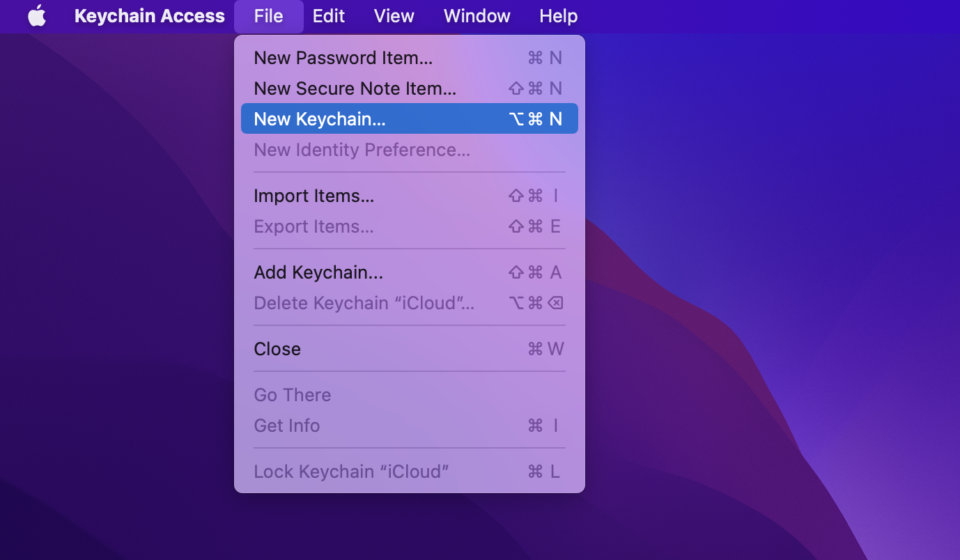
Task: Open the Apple menu
Action: point(37,16)
